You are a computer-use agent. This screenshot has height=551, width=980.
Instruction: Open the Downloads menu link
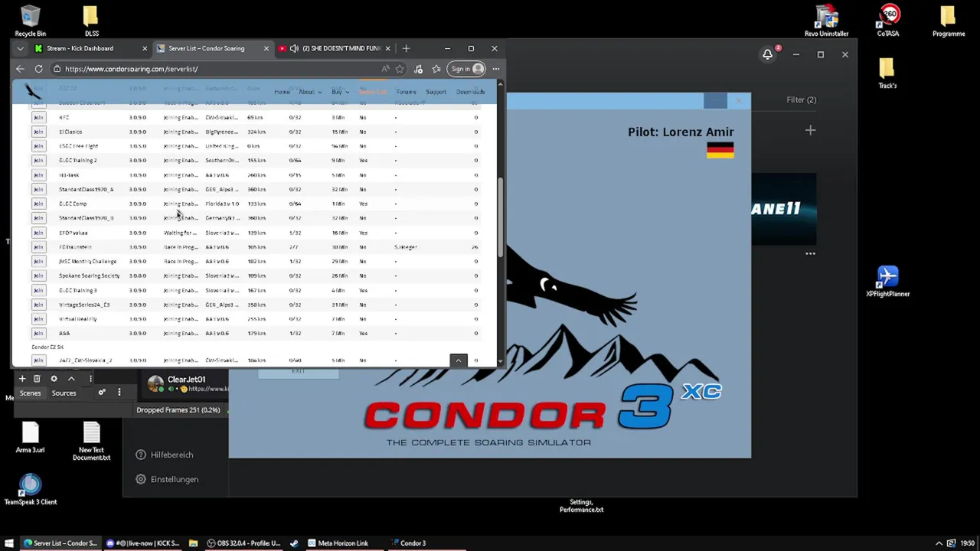click(x=470, y=92)
